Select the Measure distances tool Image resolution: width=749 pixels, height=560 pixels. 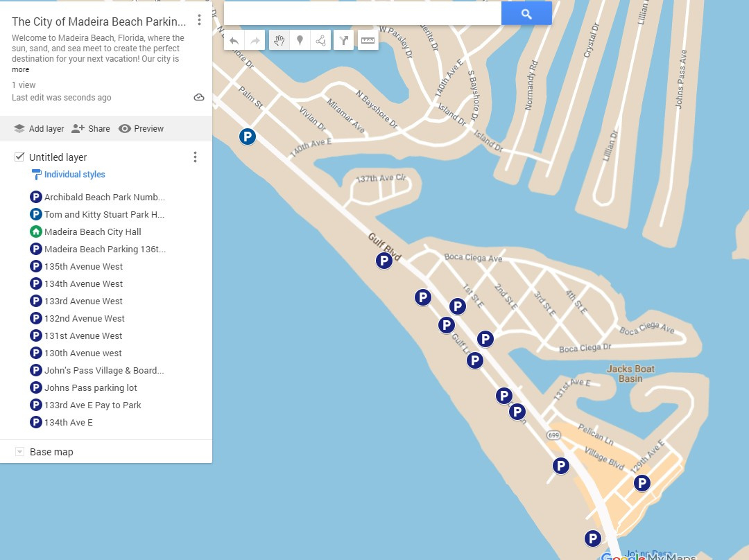click(368, 40)
